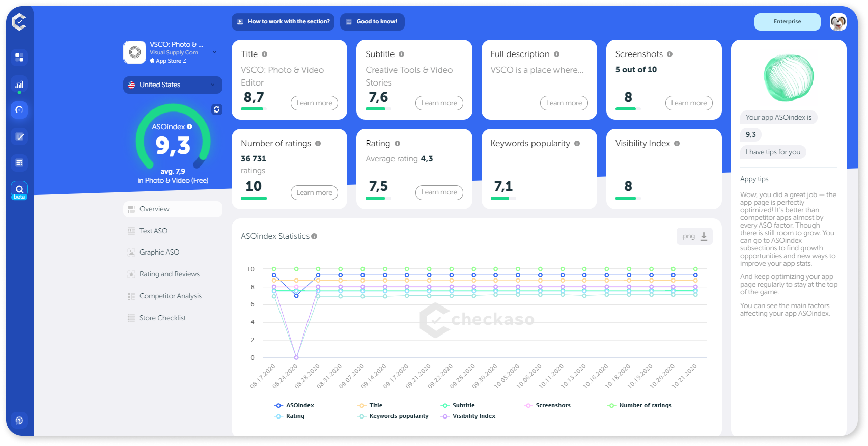
Task: Click the info icon next to Full description
Action: (x=556, y=54)
